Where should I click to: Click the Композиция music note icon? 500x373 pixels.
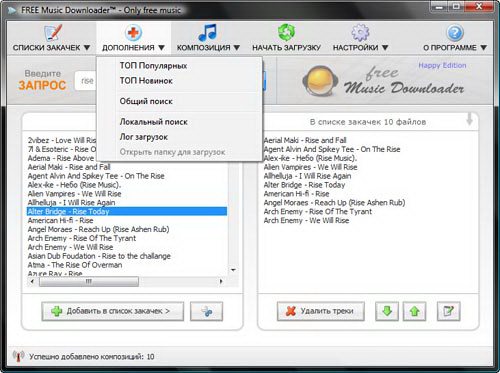(x=207, y=32)
